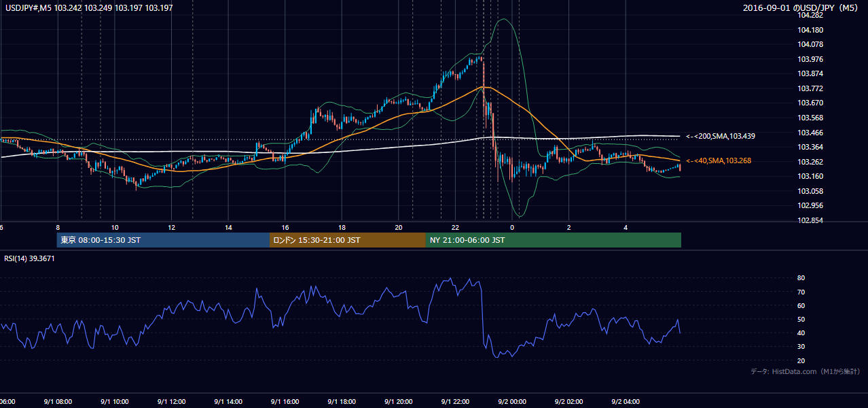Screen dimensions: 868x408
Task: Click the 9/1 12:00 time axis label
Action: click(x=172, y=401)
